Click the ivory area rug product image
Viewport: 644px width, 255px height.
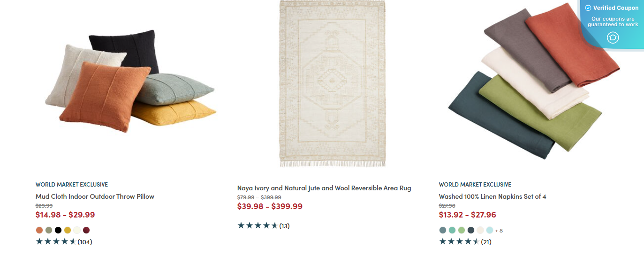(x=333, y=83)
